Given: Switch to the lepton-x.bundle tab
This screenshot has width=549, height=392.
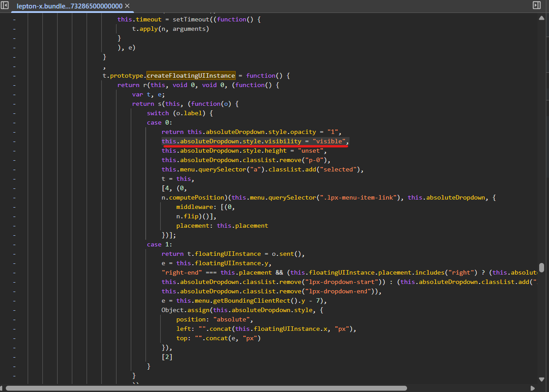Looking at the screenshot, I should coord(69,6).
